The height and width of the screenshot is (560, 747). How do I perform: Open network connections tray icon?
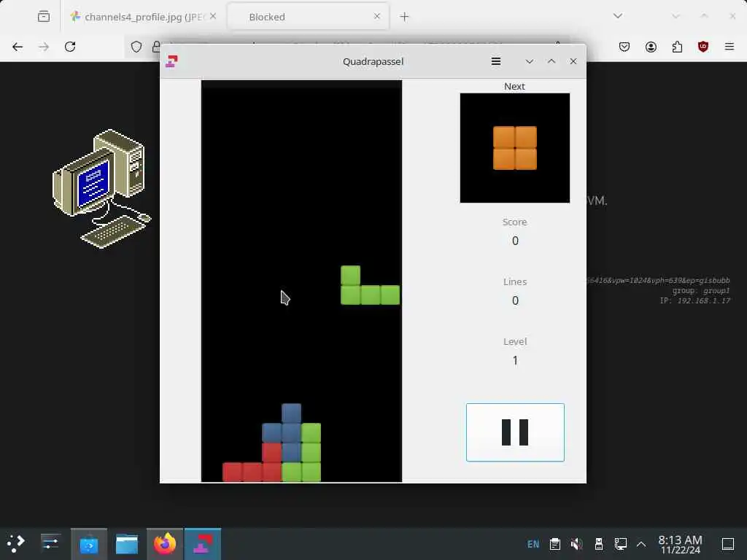coord(620,544)
